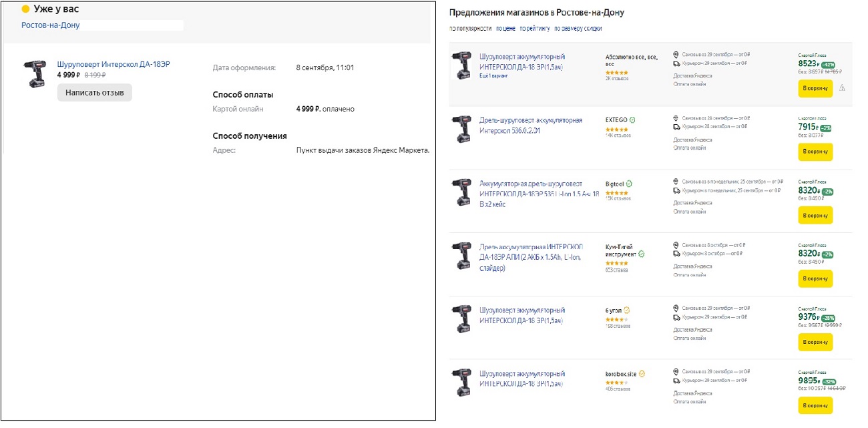Click verified badge next to Кум-Тигай инструмент
The image size is (868, 428).
tap(642, 254)
